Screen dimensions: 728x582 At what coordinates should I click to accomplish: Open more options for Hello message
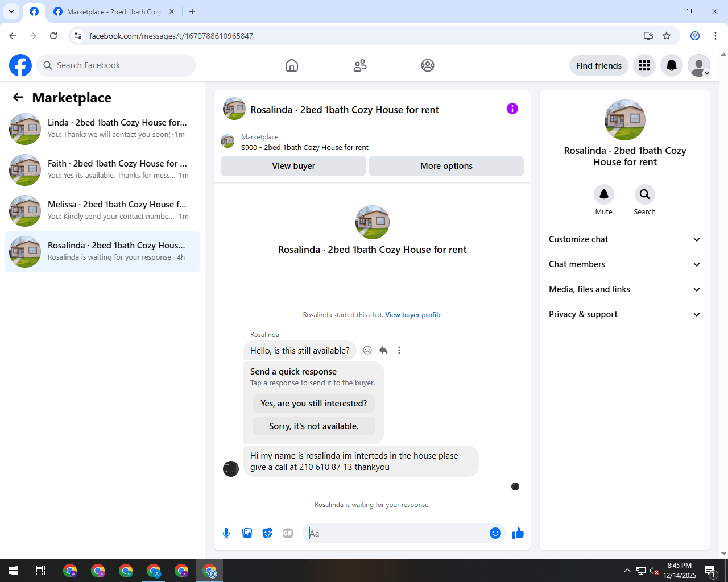coord(399,350)
